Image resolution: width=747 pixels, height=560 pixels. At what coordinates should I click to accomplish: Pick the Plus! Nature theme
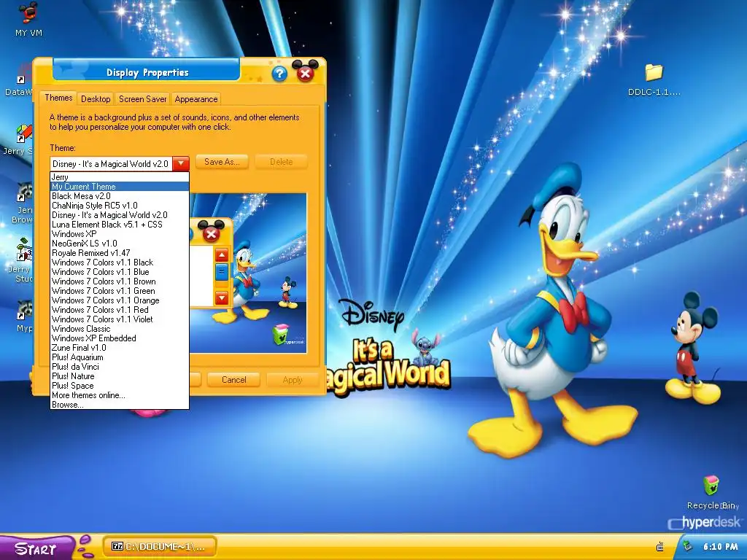pyautogui.click(x=120, y=376)
